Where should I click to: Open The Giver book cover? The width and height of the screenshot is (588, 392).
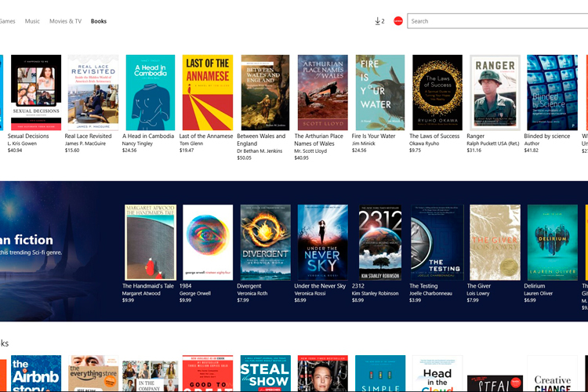[495, 242]
